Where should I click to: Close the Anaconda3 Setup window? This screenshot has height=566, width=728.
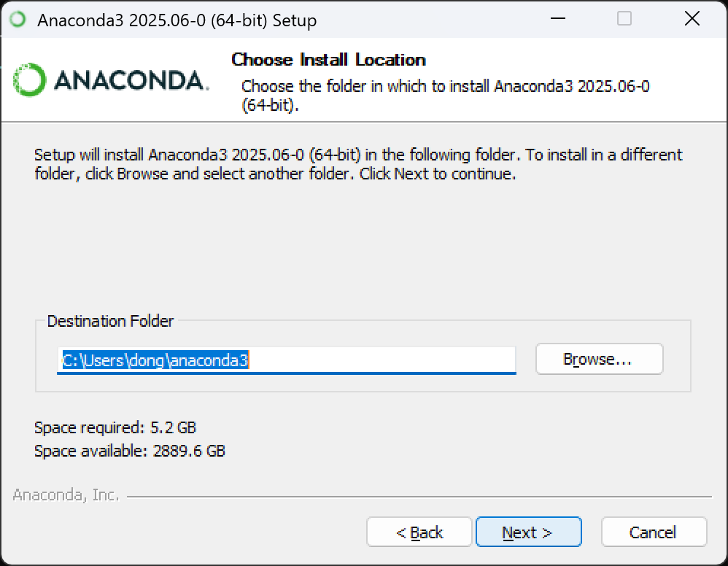point(692,19)
